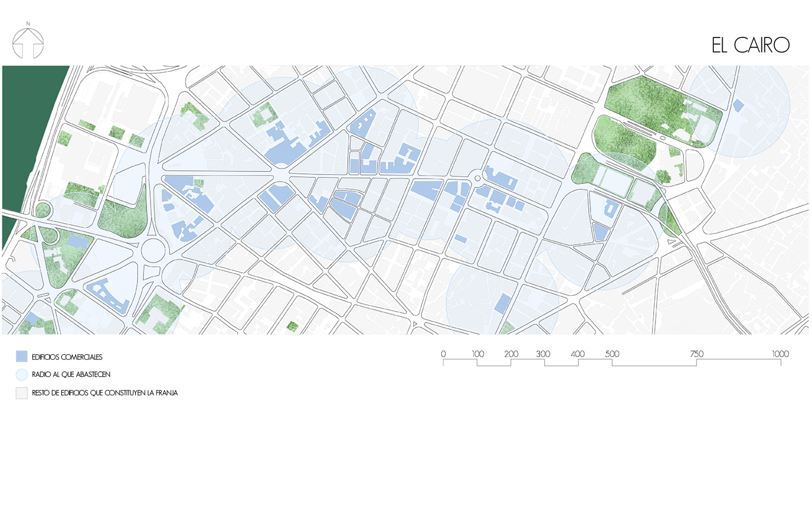Viewport: 812px width, 506px height.
Task: Click the EDIFICIOS COMERCIALES legend label
Action: (x=67, y=357)
